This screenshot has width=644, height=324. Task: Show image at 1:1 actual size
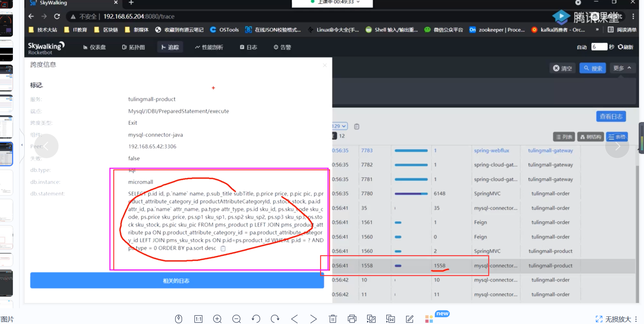[198, 319]
